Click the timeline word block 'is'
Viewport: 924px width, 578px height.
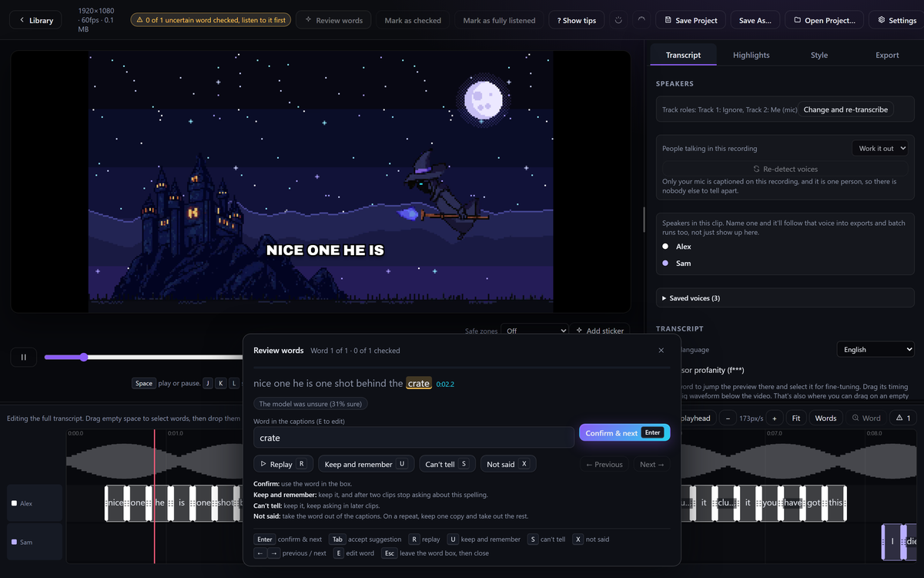tap(182, 502)
